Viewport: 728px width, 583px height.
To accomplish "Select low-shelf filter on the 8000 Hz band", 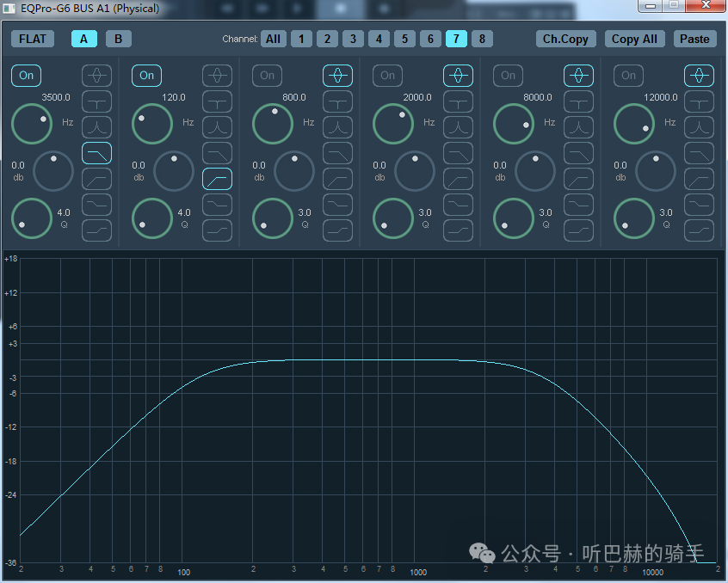I will [x=578, y=205].
